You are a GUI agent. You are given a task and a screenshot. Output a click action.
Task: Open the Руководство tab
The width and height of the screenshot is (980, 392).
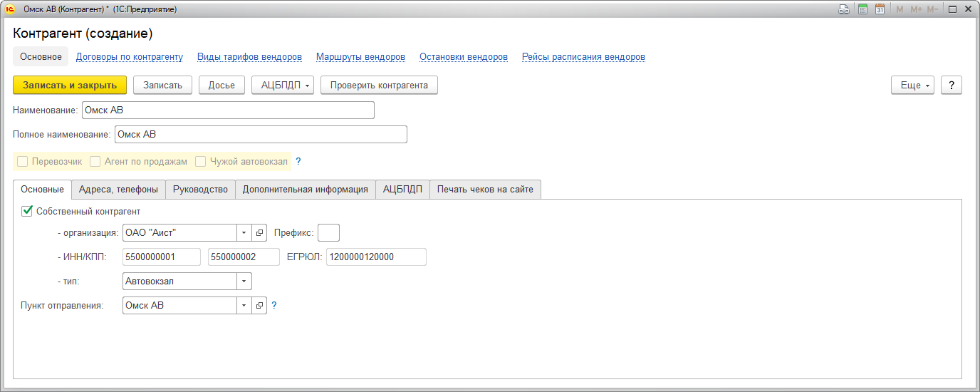200,189
